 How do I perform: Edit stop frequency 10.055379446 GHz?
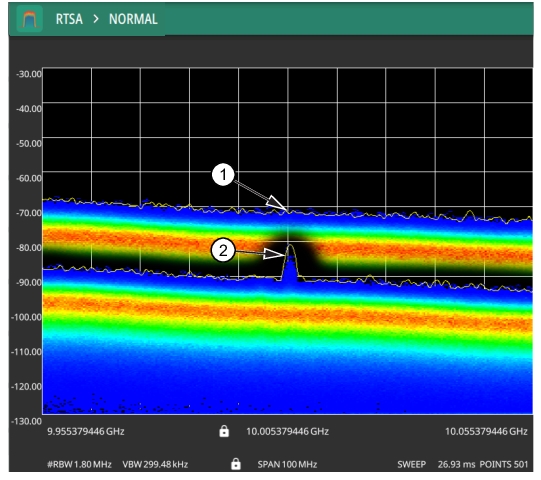point(486,431)
